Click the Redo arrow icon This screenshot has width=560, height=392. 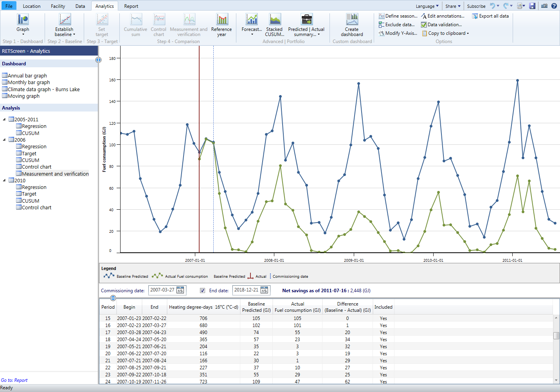[506, 6]
